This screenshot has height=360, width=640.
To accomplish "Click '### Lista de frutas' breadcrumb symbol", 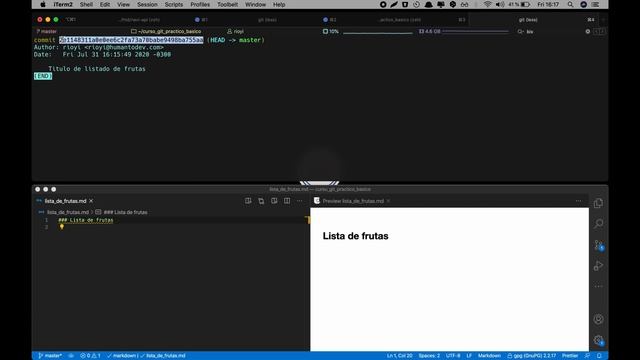I will tap(125, 212).
